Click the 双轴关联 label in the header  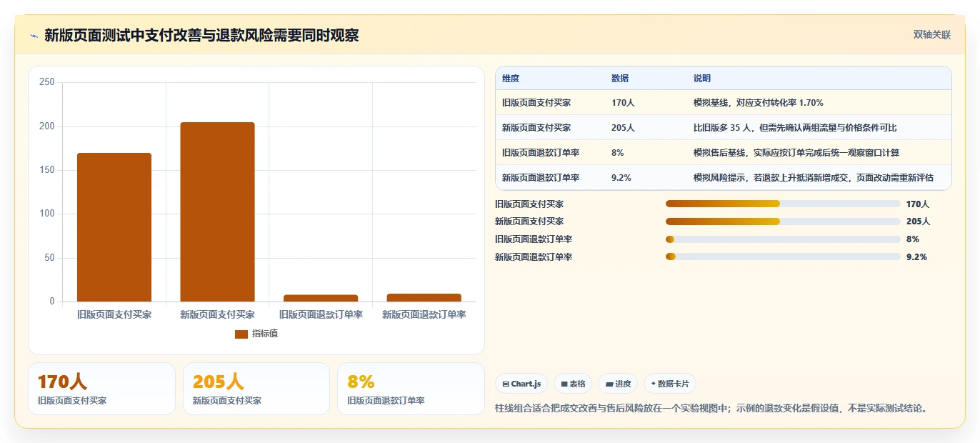(x=932, y=35)
